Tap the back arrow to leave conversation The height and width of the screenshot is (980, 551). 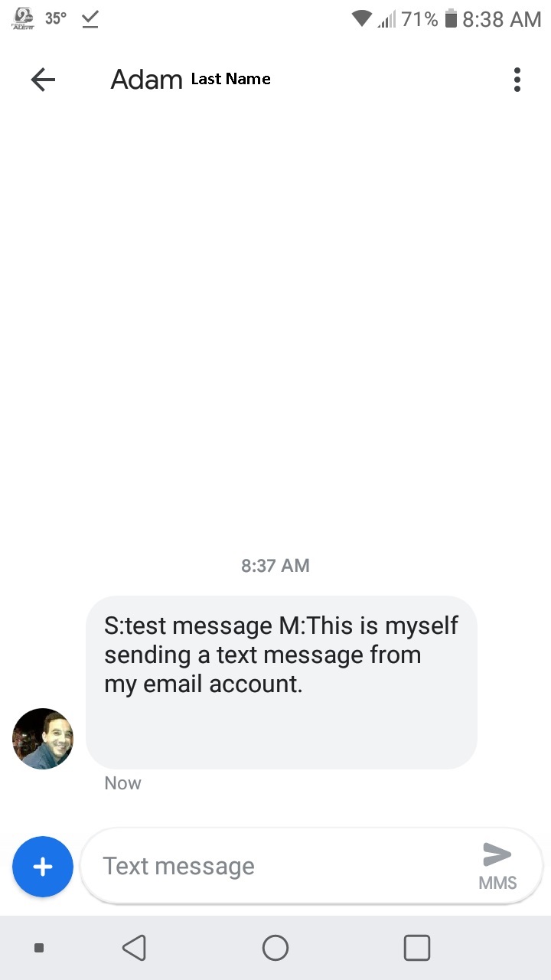(43, 80)
